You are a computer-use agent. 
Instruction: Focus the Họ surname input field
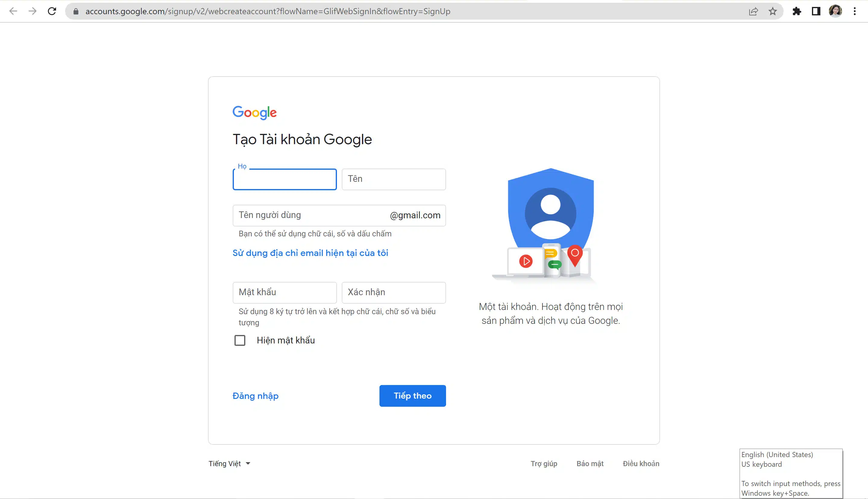click(285, 179)
